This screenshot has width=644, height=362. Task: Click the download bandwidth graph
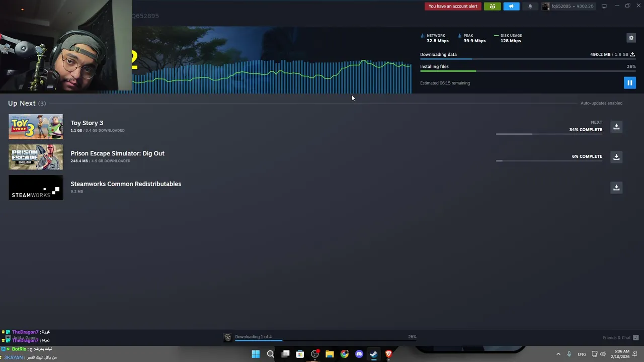[x=272, y=75]
